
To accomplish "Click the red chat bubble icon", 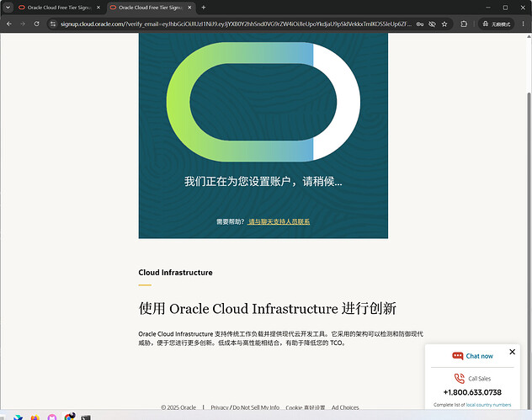I will [x=457, y=356].
